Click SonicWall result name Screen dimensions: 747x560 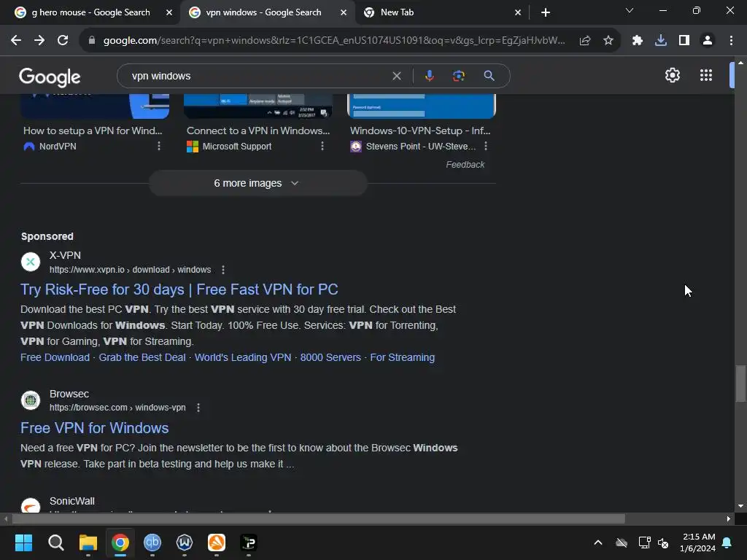tap(72, 501)
